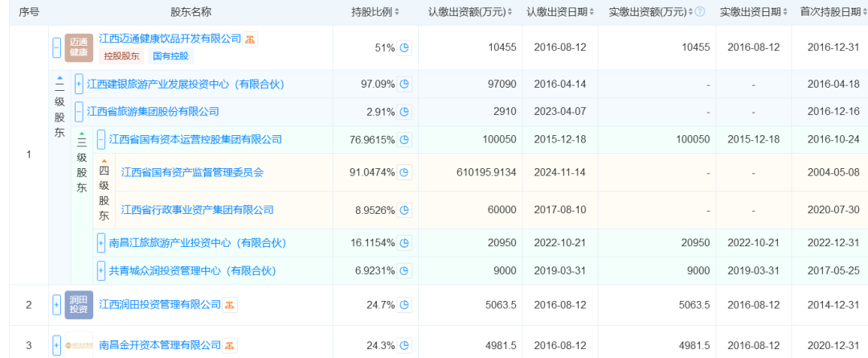Open 江西省行政事业资产集团有限公司 link
Screen dimensions: 868x358
click(x=197, y=210)
